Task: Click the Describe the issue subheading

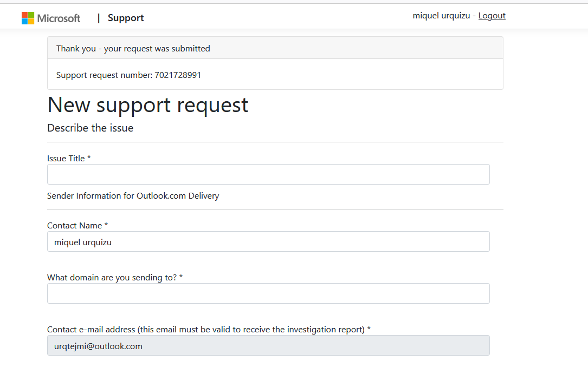Action: coord(90,128)
